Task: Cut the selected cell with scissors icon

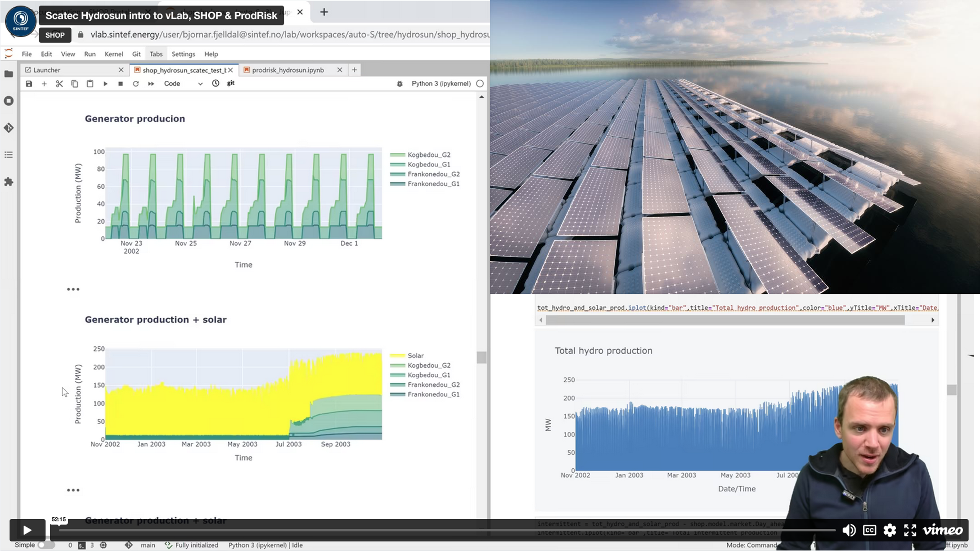Action: point(60,83)
